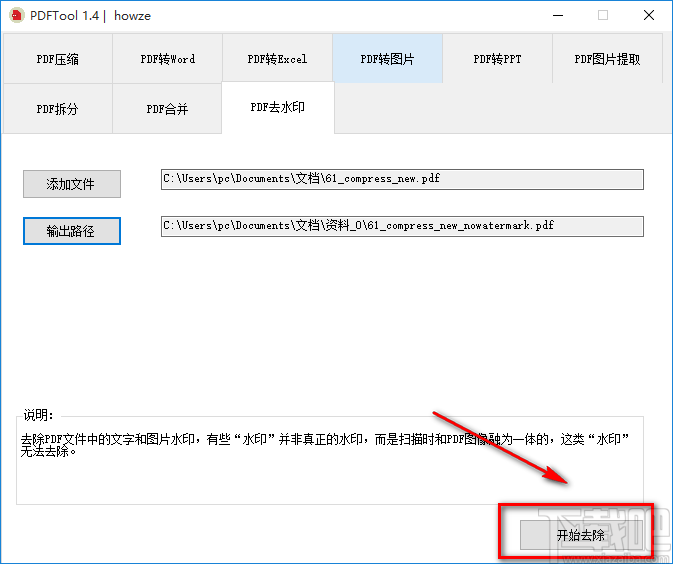Viewport: 673px width, 564px height.
Task: Select the PDF转图片 tab
Action: (388, 59)
